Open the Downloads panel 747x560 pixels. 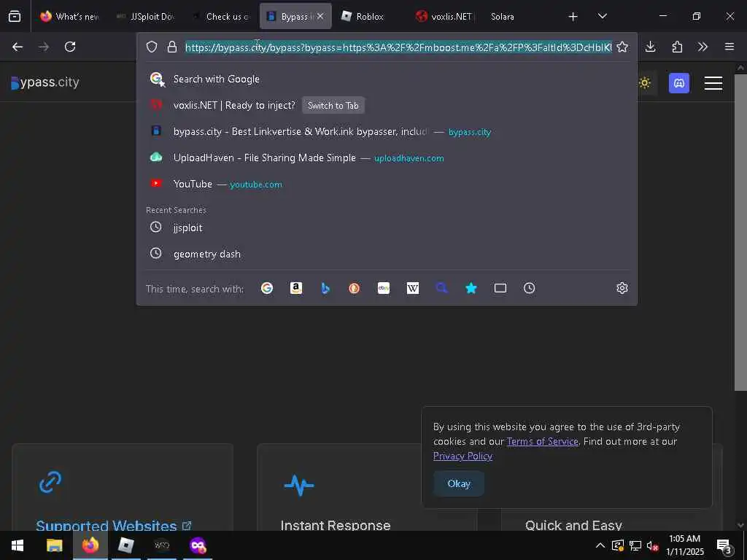coord(650,47)
